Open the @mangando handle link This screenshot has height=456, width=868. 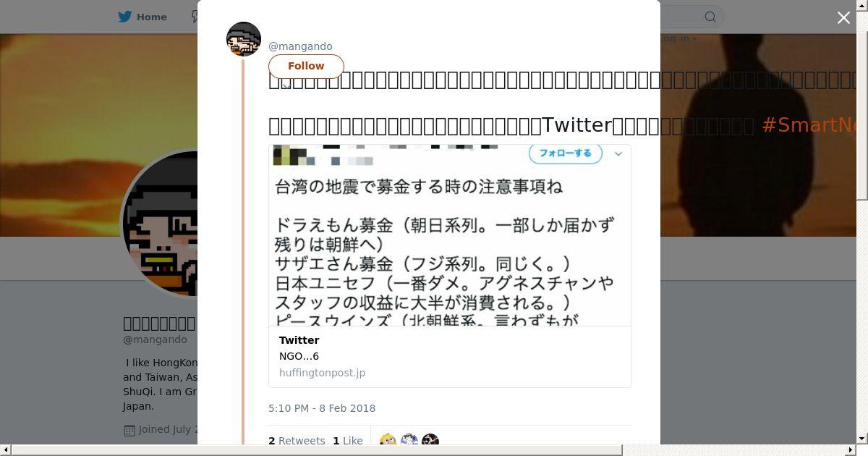tap(300, 46)
